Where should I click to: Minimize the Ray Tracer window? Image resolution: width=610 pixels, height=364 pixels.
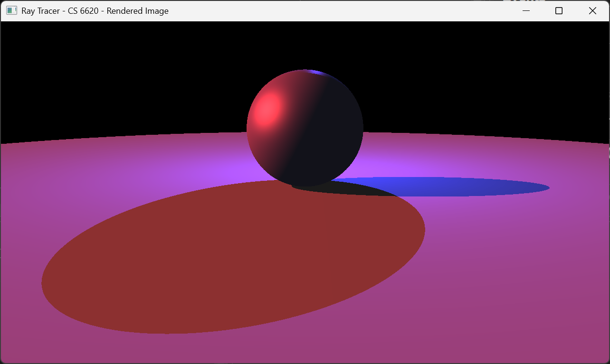(x=526, y=10)
